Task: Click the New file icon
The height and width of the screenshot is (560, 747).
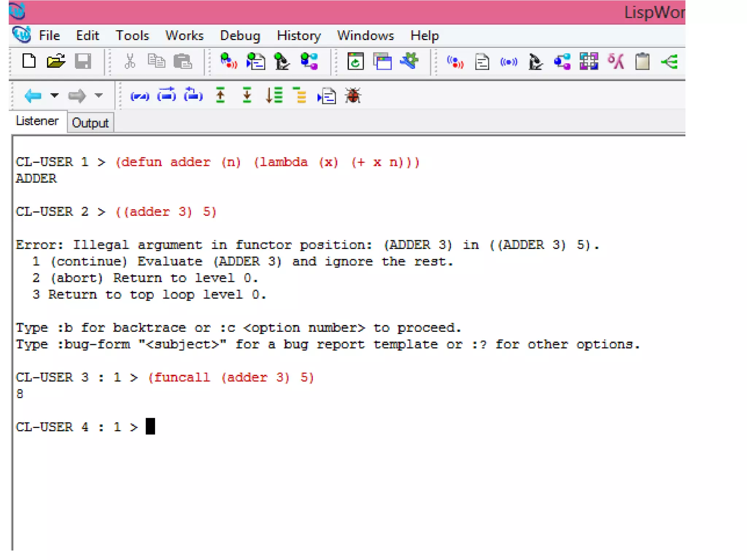Action: click(x=29, y=61)
